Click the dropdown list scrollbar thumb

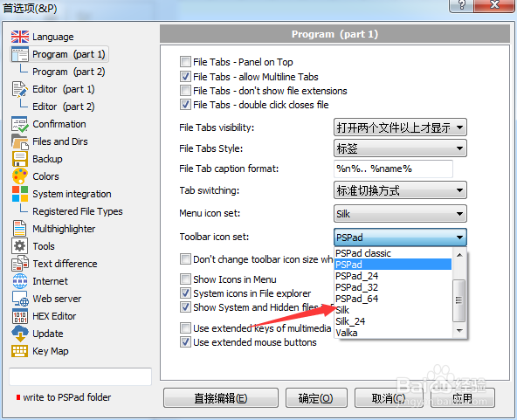click(459, 300)
